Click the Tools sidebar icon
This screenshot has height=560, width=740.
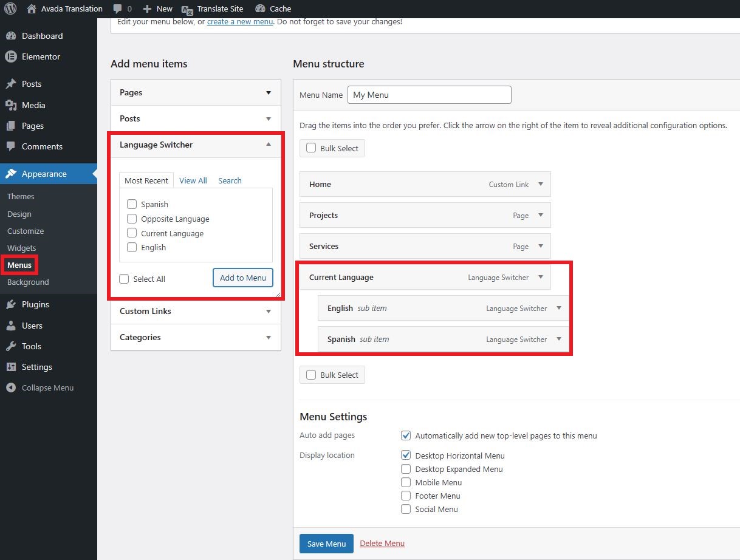tap(13, 346)
